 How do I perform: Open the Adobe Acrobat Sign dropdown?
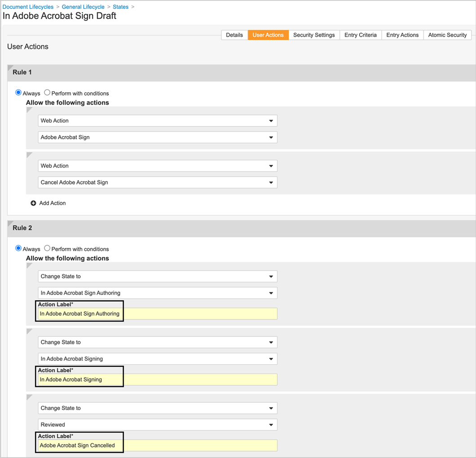pyautogui.click(x=157, y=137)
